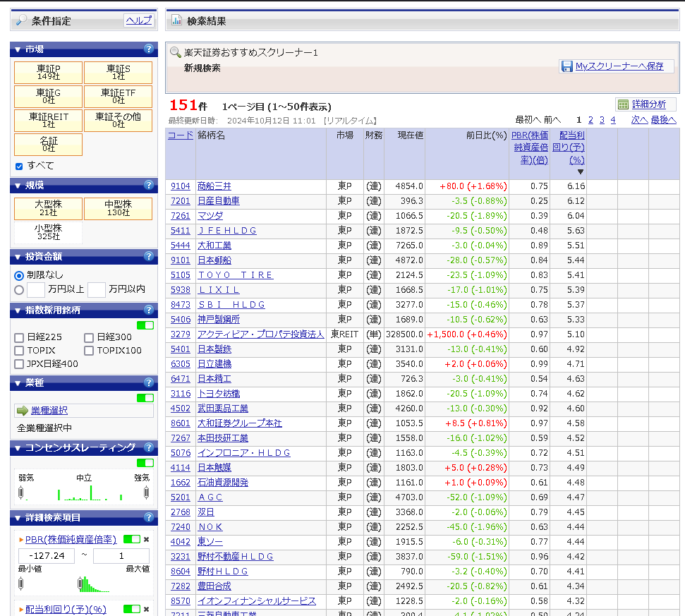Image resolution: width=685 pixels, height=616 pixels.
Task: Click help icon beside 投資金額 header
Action: (149, 256)
